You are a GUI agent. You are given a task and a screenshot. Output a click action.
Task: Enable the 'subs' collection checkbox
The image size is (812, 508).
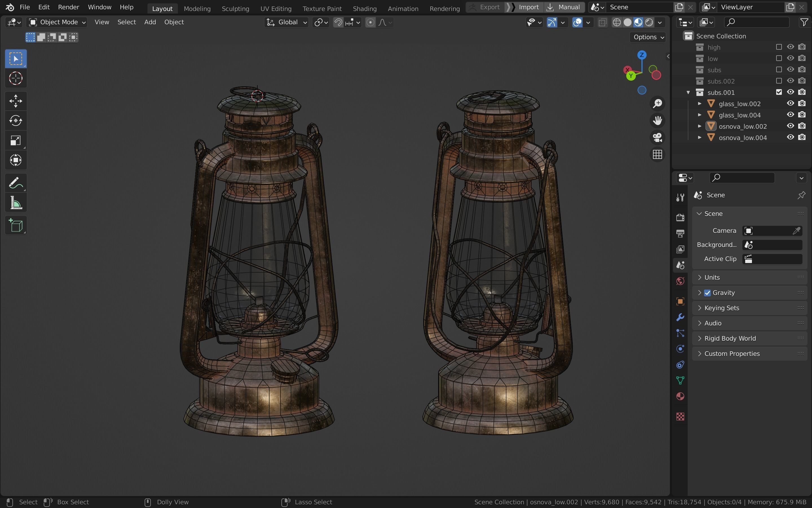click(779, 69)
